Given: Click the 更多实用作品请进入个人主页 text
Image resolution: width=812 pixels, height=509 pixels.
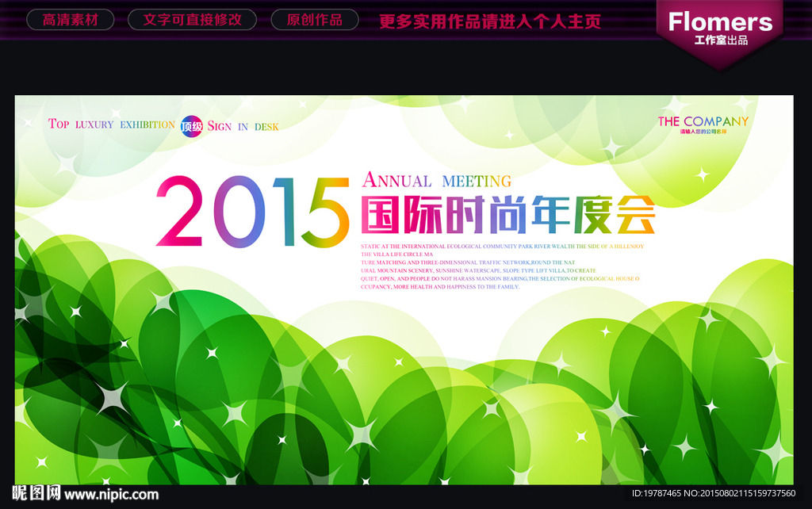Looking at the screenshot, I should pos(490,21).
